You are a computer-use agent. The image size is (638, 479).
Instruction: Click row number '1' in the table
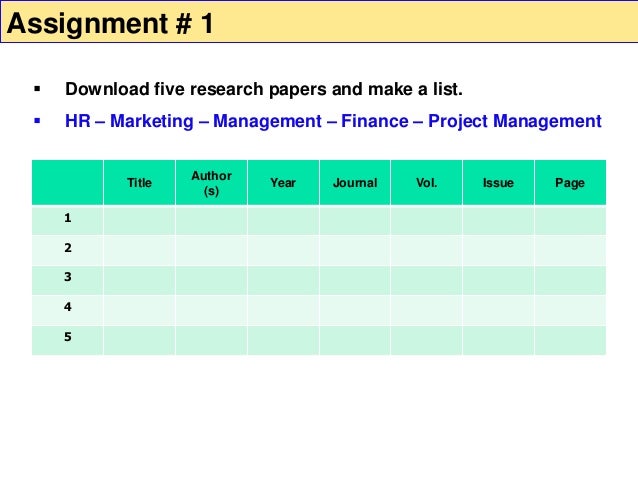point(68,218)
